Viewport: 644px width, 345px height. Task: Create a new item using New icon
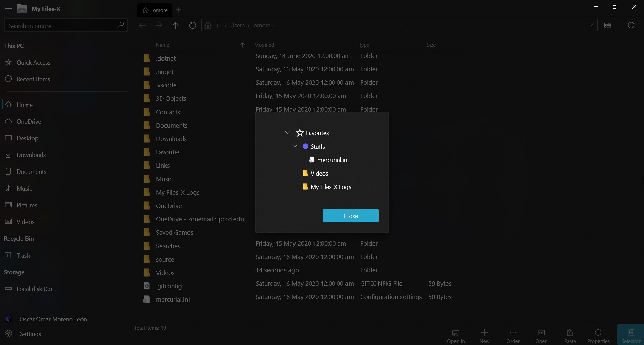[x=485, y=335]
